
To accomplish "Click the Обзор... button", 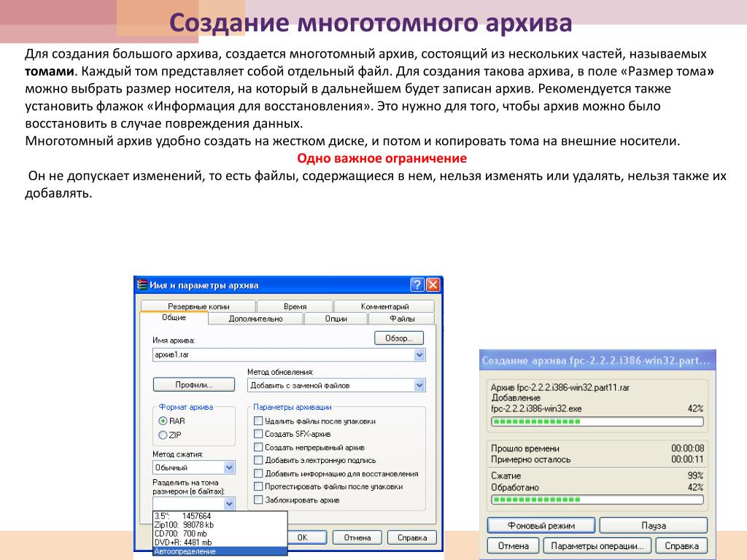I will tap(399, 338).
